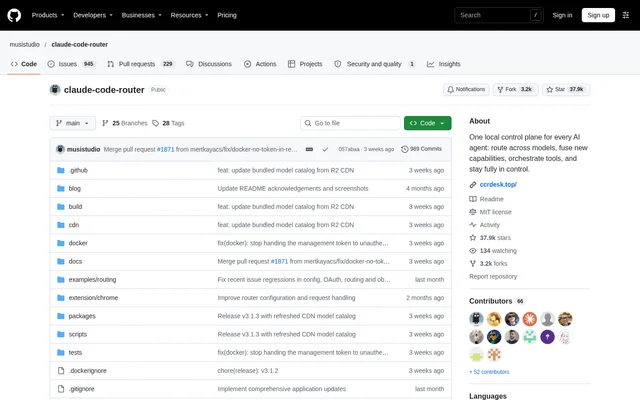Click the Notifications bell button
The image size is (640, 400).
click(x=466, y=89)
